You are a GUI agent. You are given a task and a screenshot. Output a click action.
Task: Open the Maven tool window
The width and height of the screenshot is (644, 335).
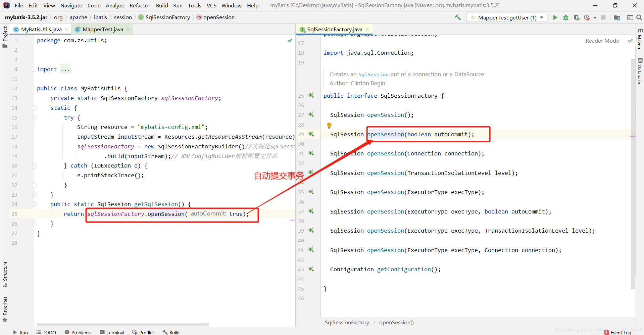click(x=640, y=39)
